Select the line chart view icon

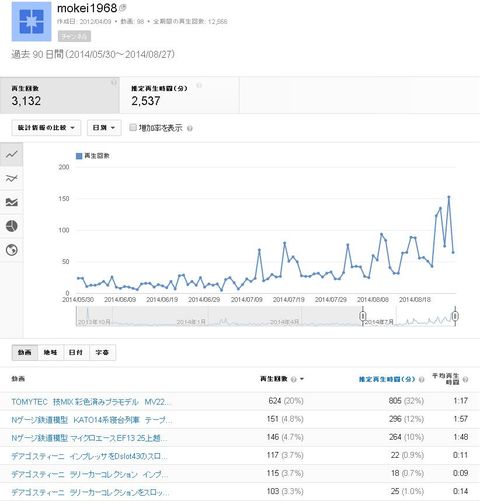pos(12,154)
